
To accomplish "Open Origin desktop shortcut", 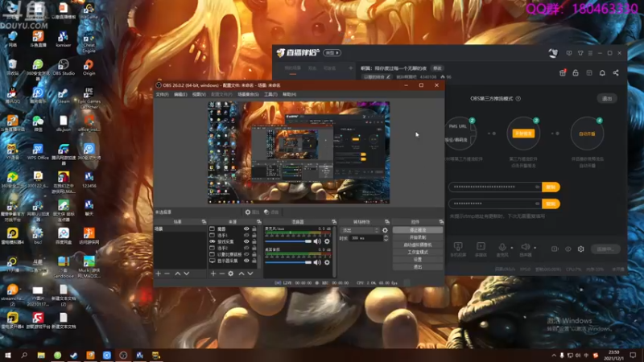I will pos(89,68).
